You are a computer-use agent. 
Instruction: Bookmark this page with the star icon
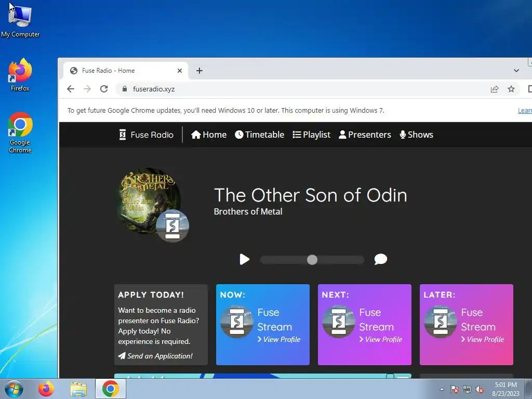tap(511, 89)
